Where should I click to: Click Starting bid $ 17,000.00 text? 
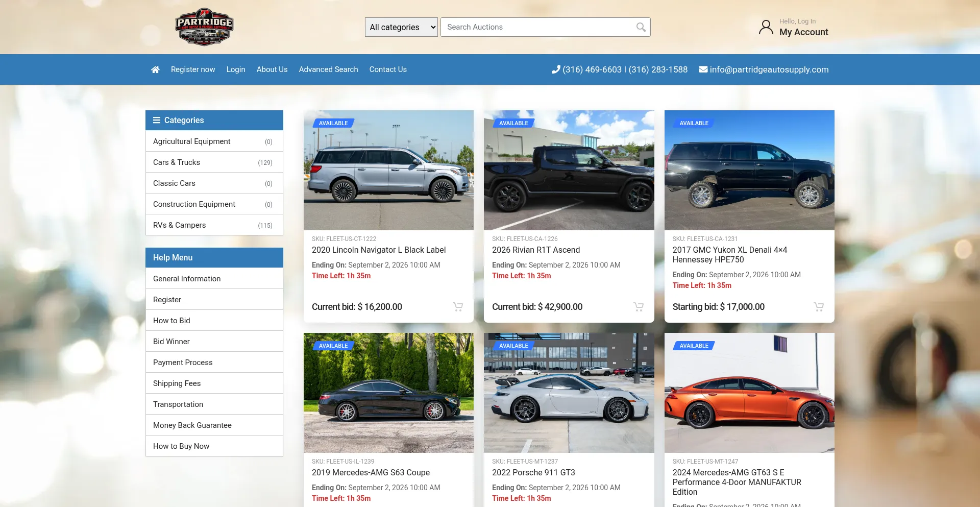[x=718, y=307]
